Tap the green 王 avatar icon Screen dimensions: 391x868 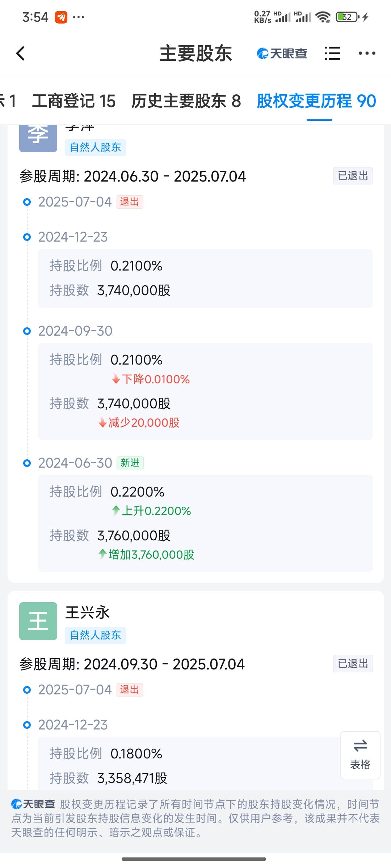coord(38,621)
